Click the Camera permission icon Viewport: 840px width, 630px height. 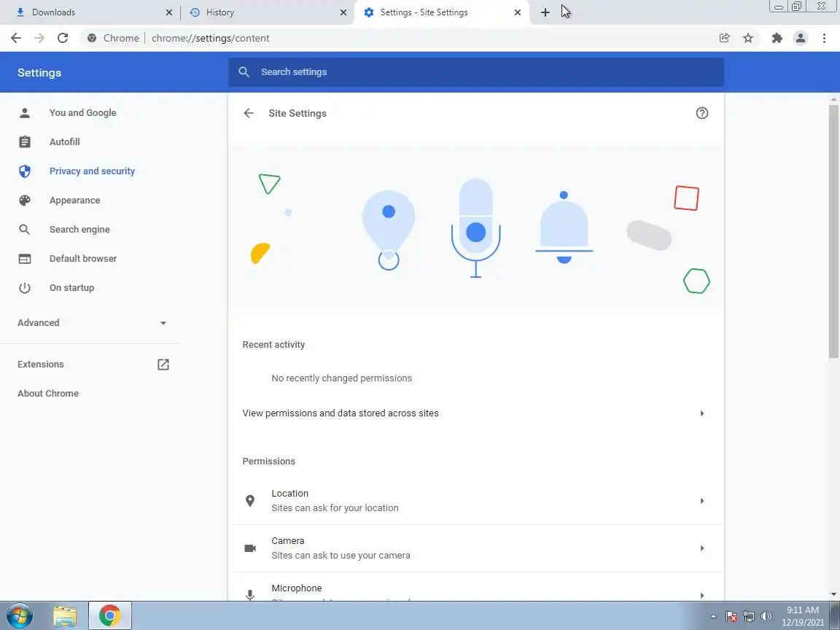point(249,548)
